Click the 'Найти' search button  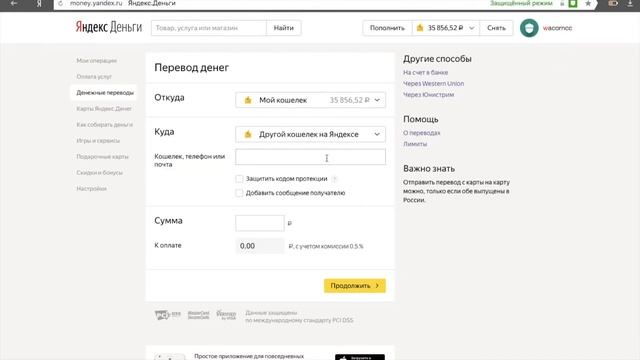284,28
